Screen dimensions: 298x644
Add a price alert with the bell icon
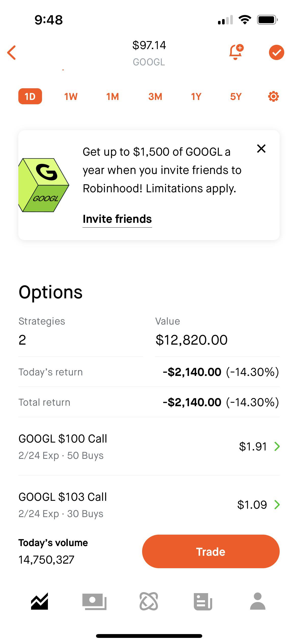point(236,52)
